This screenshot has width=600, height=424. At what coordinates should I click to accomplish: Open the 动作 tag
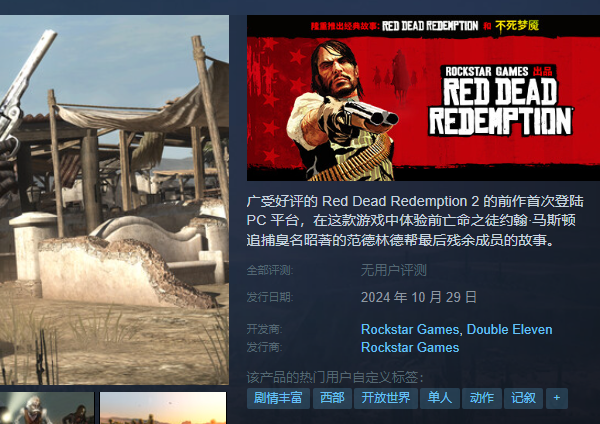tap(482, 398)
